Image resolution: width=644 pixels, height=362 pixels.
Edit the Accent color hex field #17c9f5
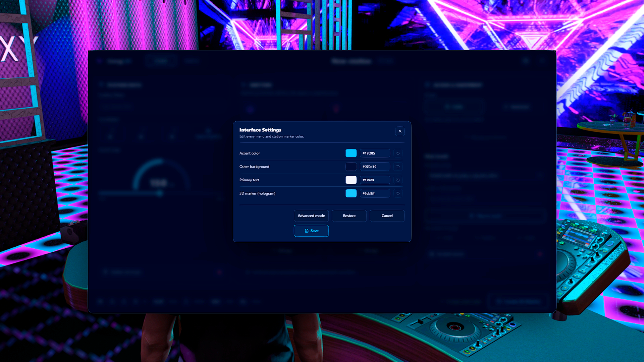375,153
